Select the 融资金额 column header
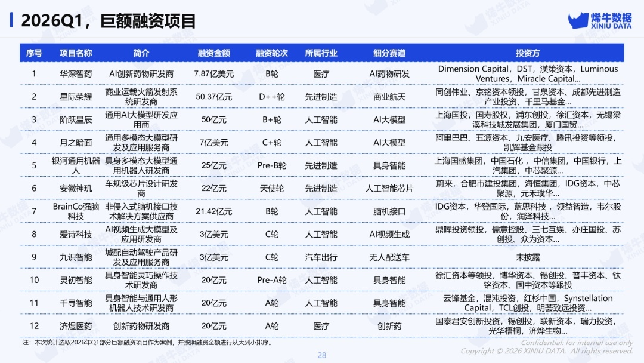Screen dimensions: 644x363 [x=214, y=53]
